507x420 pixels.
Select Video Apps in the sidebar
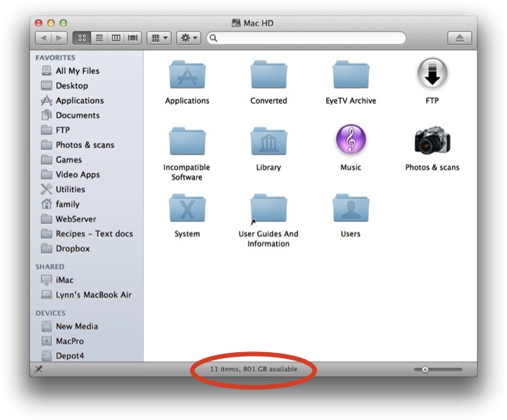[86, 175]
